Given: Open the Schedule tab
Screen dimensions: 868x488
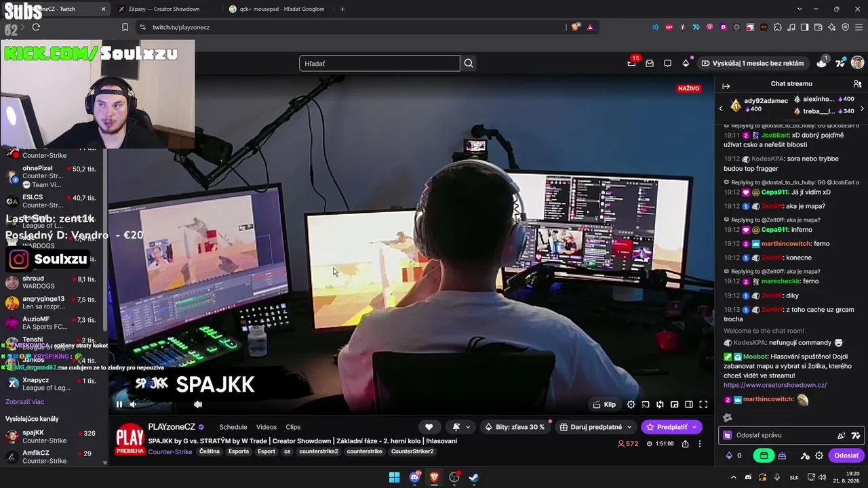Looking at the screenshot, I should (233, 427).
